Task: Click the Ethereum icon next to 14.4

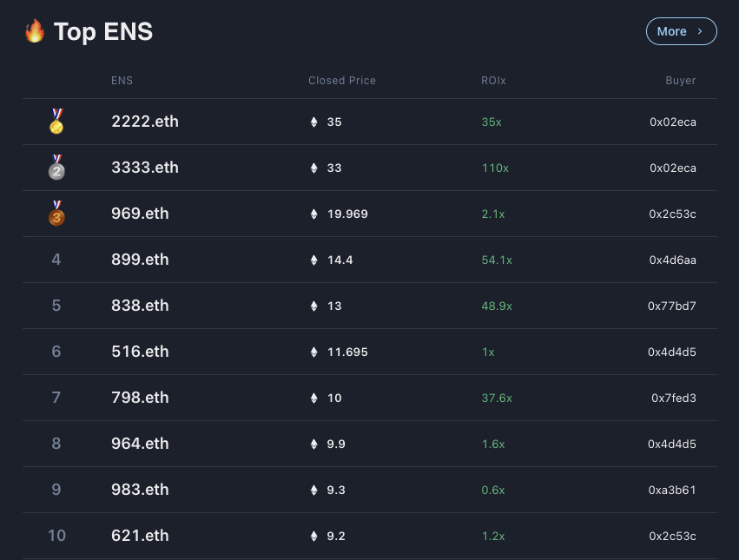Action: (313, 260)
